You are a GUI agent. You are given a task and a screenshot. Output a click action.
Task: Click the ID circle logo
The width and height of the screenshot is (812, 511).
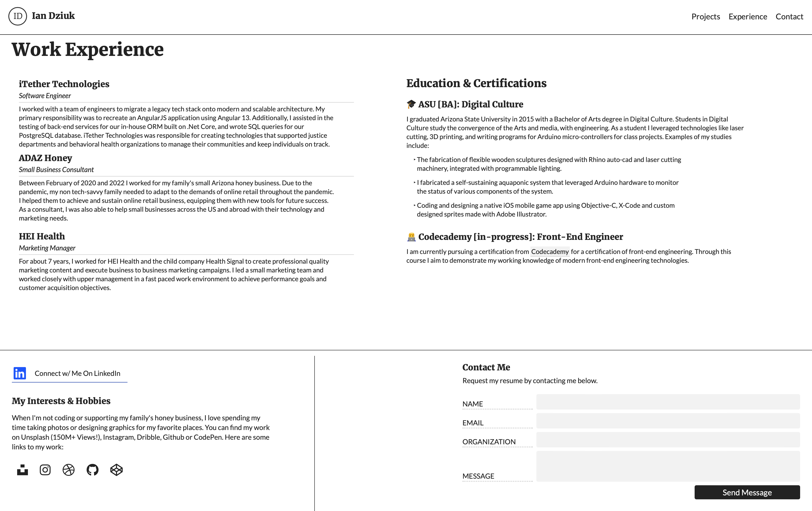(x=18, y=16)
